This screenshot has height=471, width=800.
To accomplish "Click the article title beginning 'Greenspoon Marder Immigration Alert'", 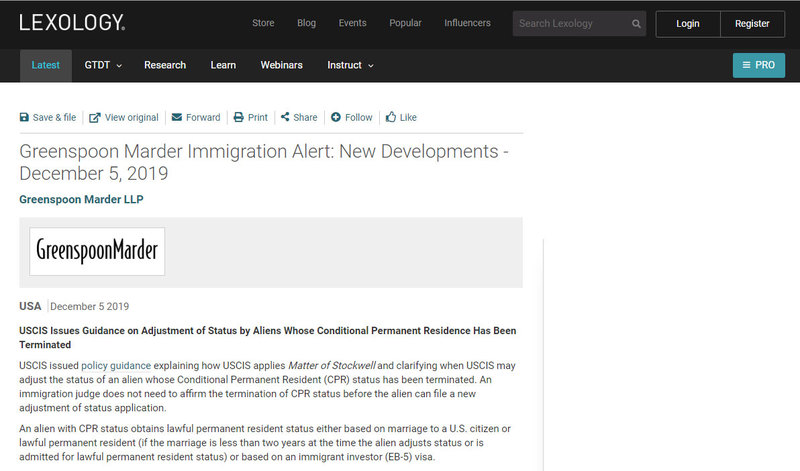I will pos(264,162).
